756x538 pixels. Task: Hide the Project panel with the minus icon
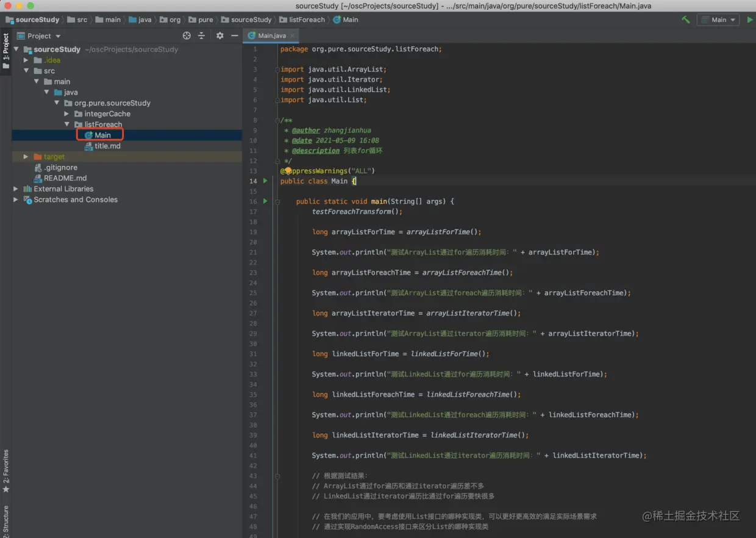(x=235, y=36)
